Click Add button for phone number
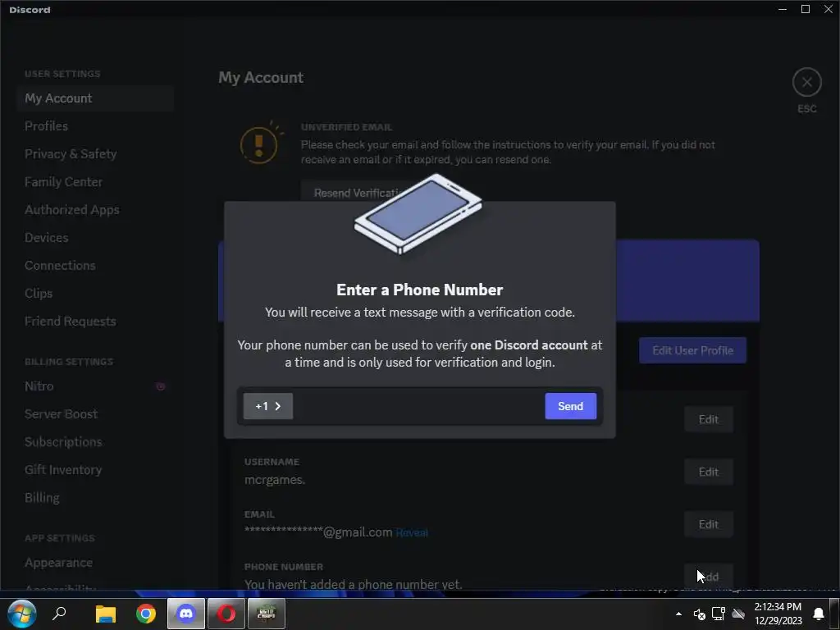The width and height of the screenshot is (840, 630). pyautogui.click(x=708, y=577)
